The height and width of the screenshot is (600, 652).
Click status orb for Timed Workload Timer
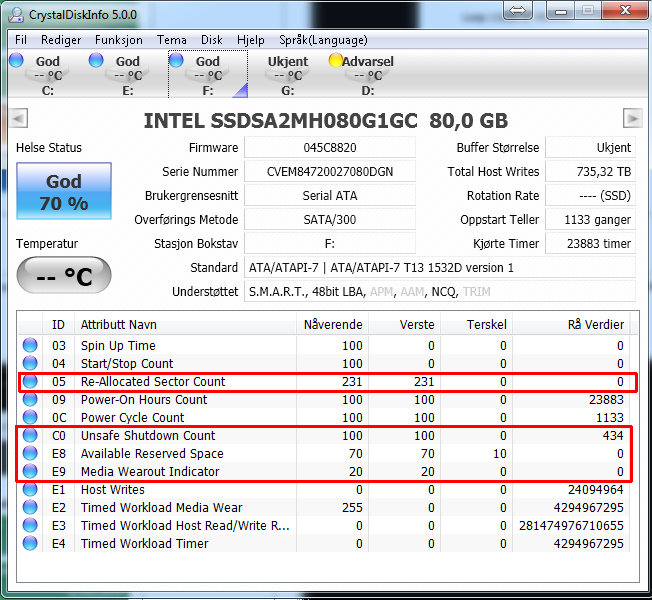pyautogui.click(x=30, y=543)
